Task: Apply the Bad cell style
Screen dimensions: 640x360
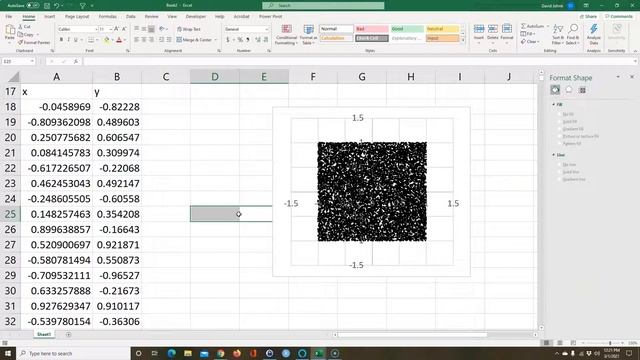Action: 371,29
